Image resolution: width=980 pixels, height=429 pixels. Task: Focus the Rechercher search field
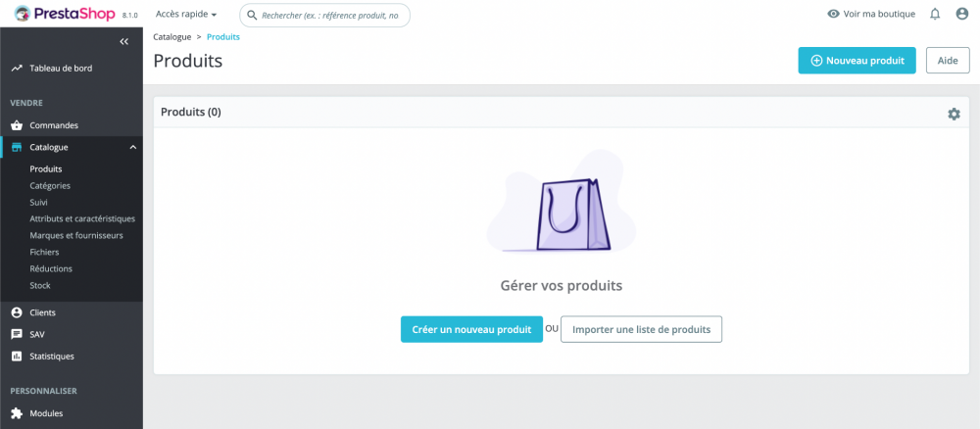click(324, 15)
